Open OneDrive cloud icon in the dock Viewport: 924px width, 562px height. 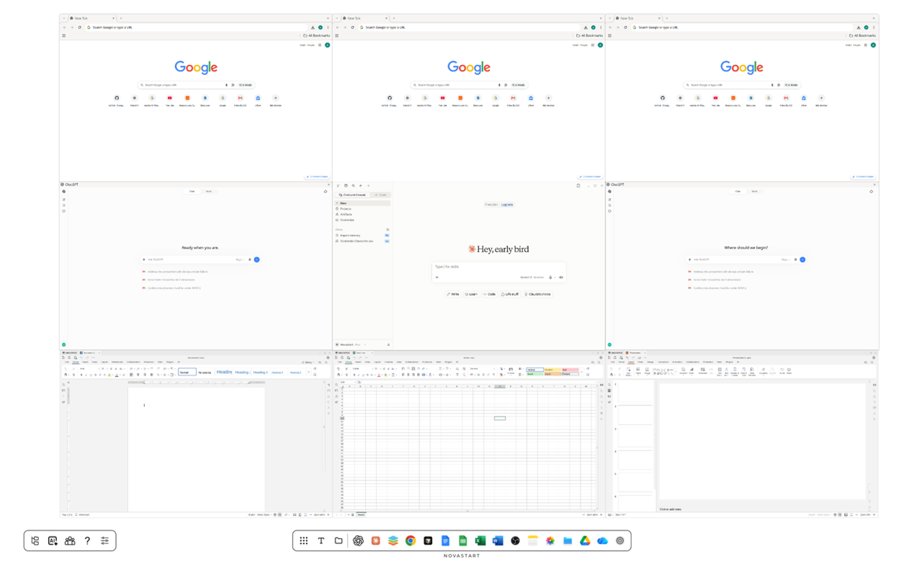(x=602, y=541)
